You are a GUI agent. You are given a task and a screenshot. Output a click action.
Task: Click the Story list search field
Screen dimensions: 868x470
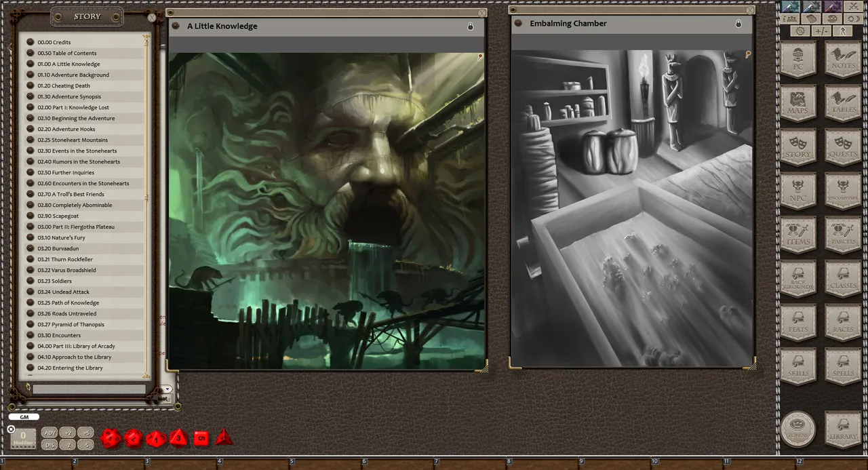click(x=89, y=389)
